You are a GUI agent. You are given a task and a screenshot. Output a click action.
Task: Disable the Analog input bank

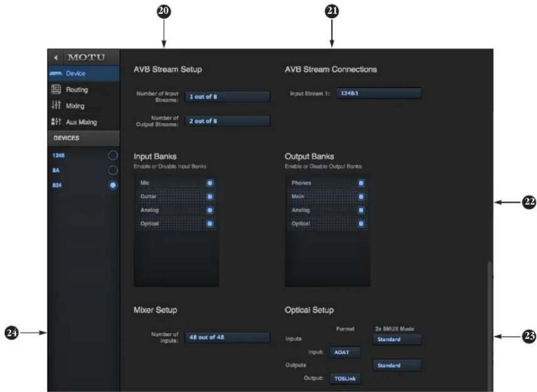tap(210, 210)
